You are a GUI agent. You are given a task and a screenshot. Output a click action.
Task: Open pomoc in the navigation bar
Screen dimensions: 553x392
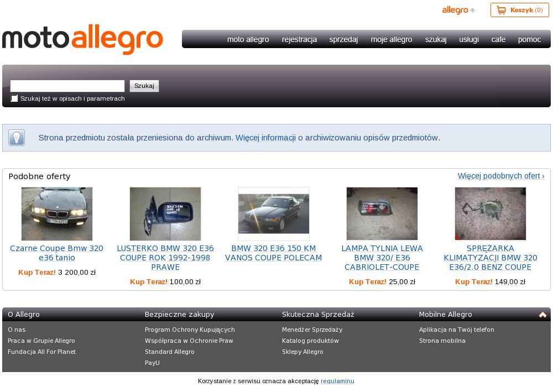pyautogui.click(x=529, y=39)
